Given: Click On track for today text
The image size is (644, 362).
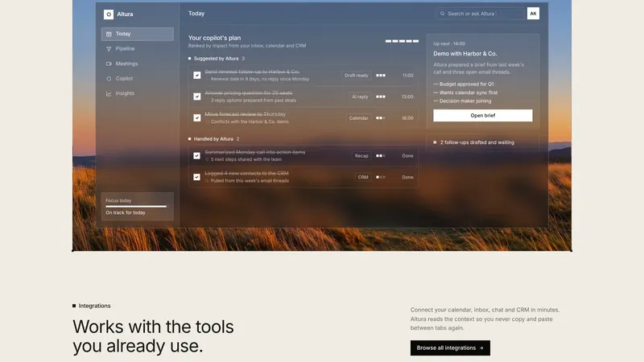Looking at the screenshot, I should 126,212.
